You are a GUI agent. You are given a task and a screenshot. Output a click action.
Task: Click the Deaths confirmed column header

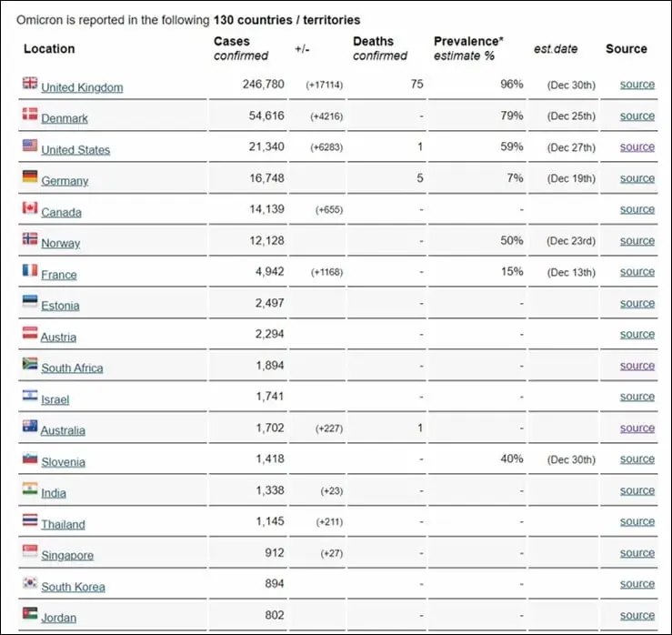tap(380, 48)
